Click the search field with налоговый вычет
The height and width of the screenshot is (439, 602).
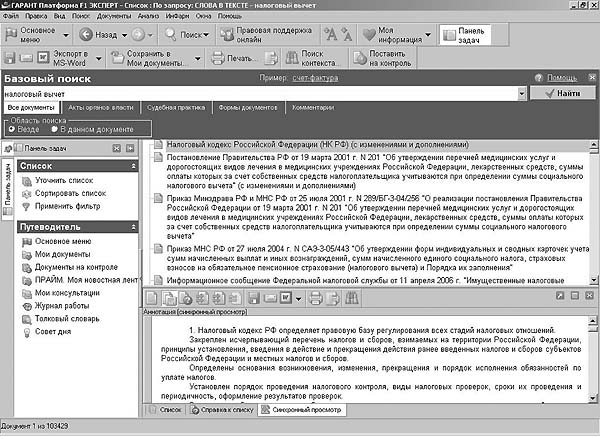point(260,94)
